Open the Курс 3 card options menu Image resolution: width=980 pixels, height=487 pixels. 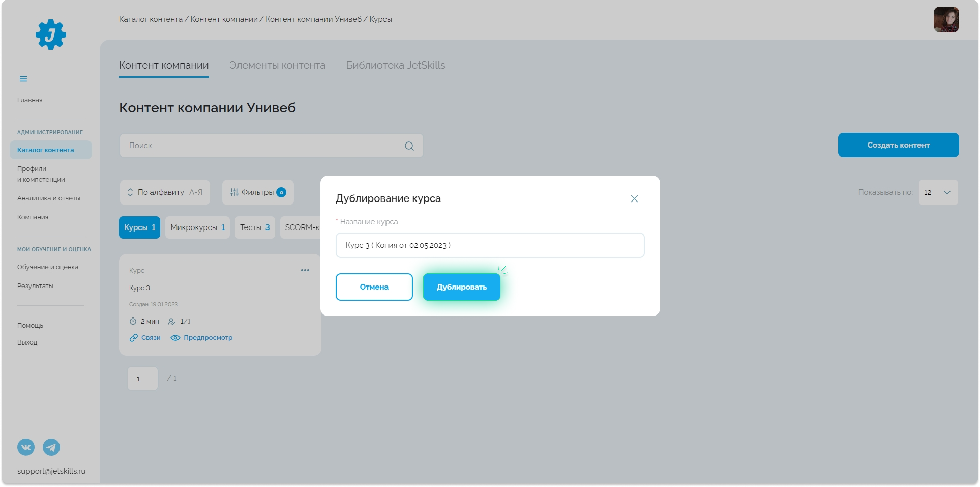coord(305,270)
